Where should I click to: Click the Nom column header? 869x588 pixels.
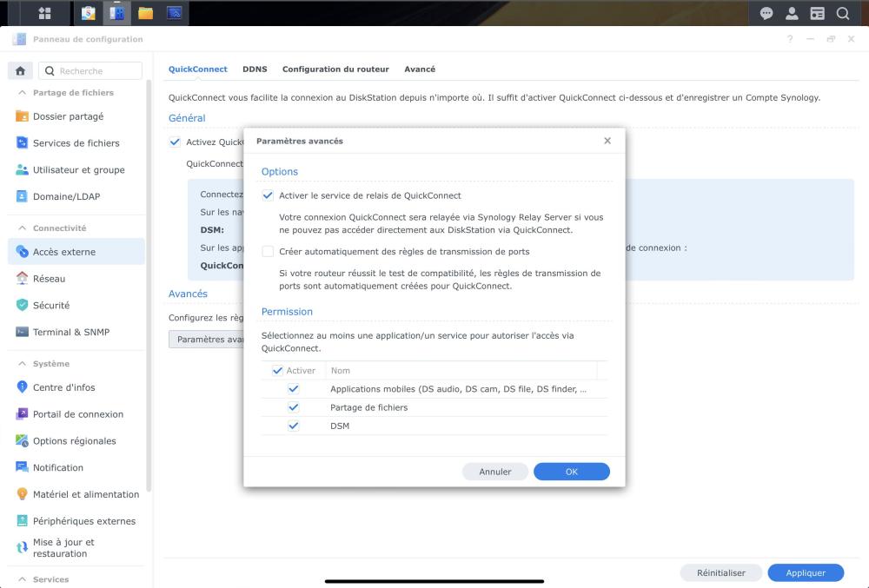click(x=461, y=370)
